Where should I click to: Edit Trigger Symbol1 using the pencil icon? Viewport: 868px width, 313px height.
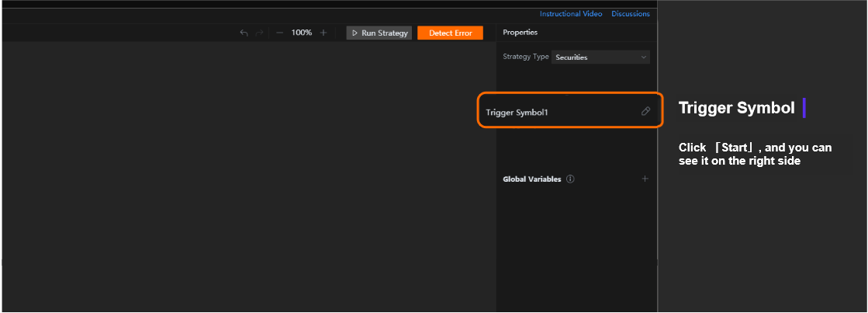coord(645,111)
